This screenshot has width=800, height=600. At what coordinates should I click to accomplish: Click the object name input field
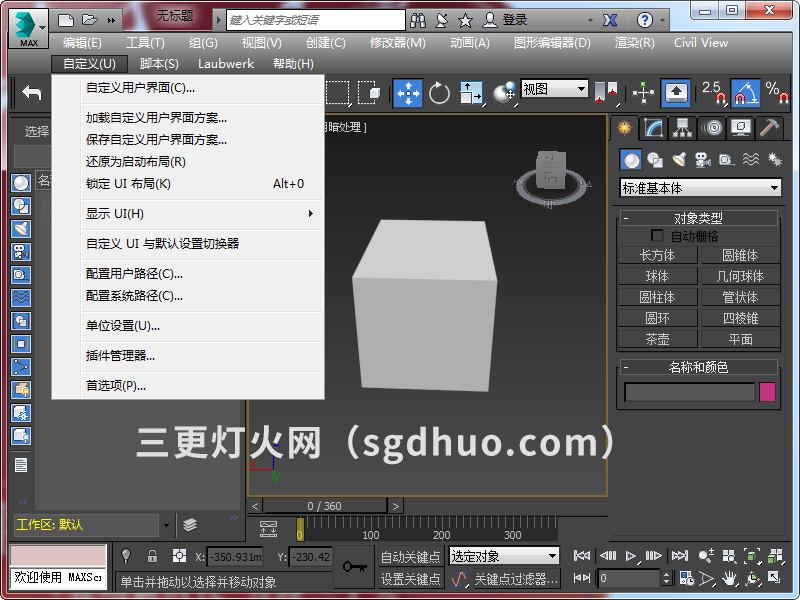point(689,392)
